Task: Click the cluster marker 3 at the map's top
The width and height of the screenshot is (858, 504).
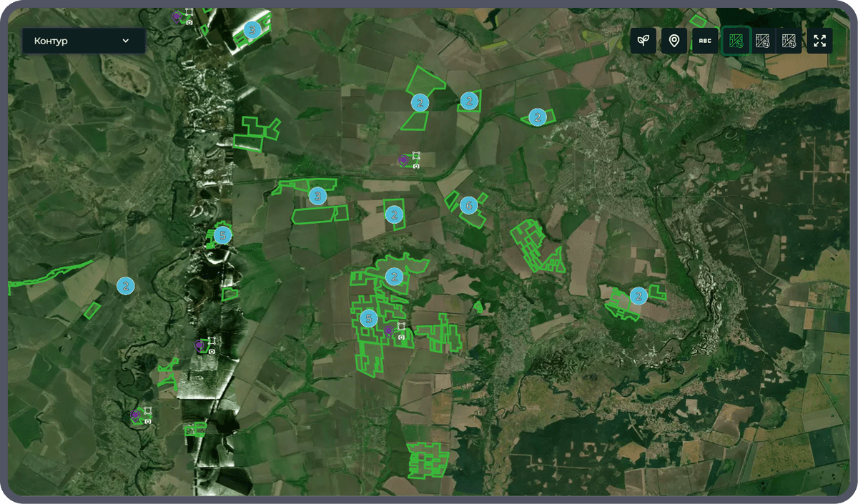Action: click(252, 29)
